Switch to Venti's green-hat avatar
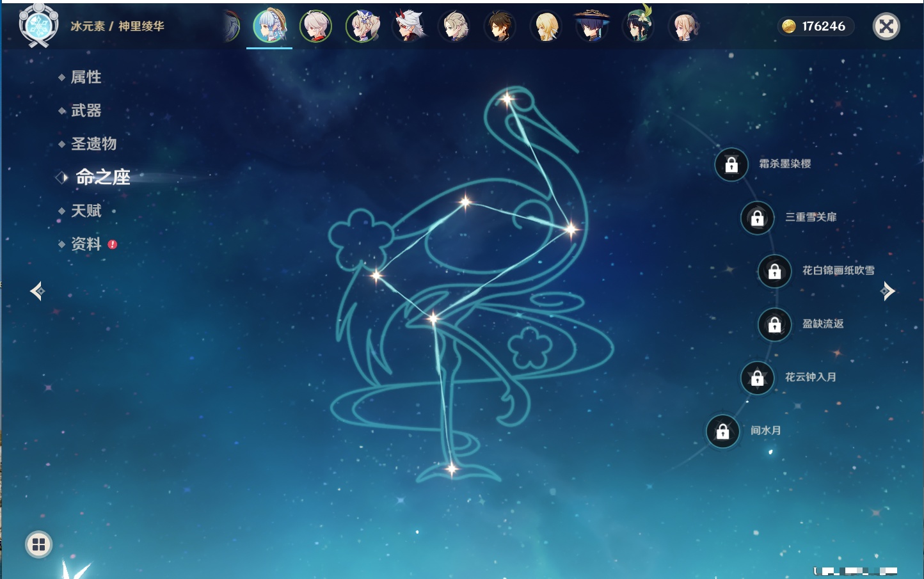Image resolution: width=924 pixels, height=579 pixels. [x=638, y=26]
